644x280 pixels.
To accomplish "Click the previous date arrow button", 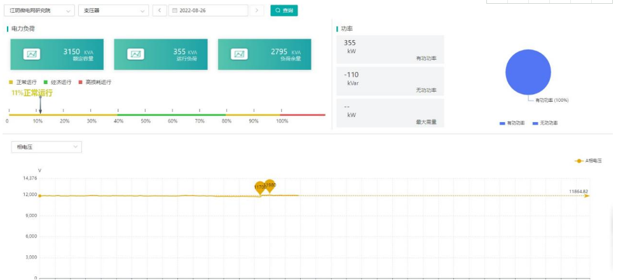I will point(159,11).
